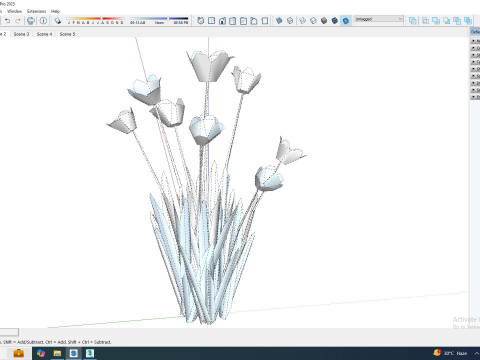Toggle Back Edges style
Screen dimensions: 480x360
[290, 21]
